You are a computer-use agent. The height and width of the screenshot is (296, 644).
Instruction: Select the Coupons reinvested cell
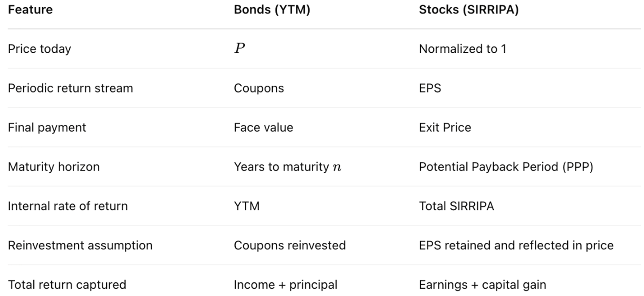pyautogui.click(x=290, y=245)
